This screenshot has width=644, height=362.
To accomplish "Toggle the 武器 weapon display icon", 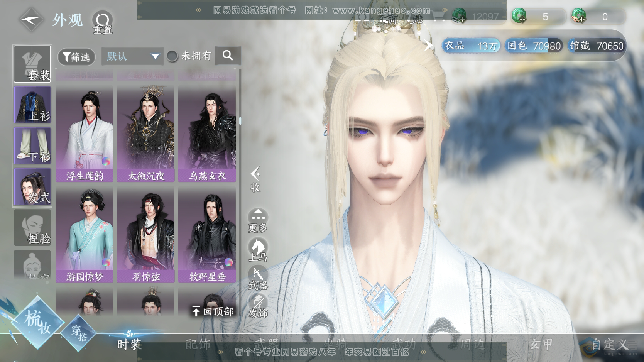I will pos(258,278).
